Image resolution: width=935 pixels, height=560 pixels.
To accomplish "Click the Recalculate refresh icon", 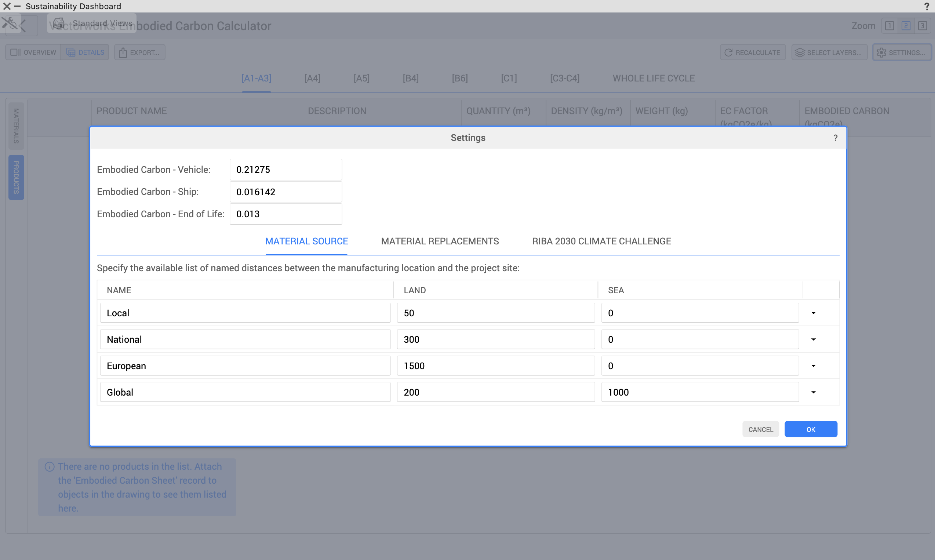I will tap(728, 52).
